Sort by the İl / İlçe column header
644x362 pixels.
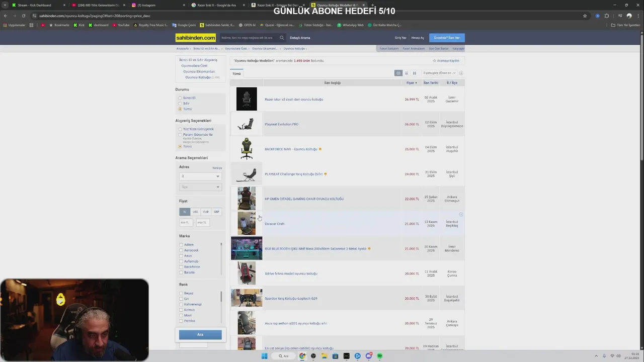pos(452,83)
